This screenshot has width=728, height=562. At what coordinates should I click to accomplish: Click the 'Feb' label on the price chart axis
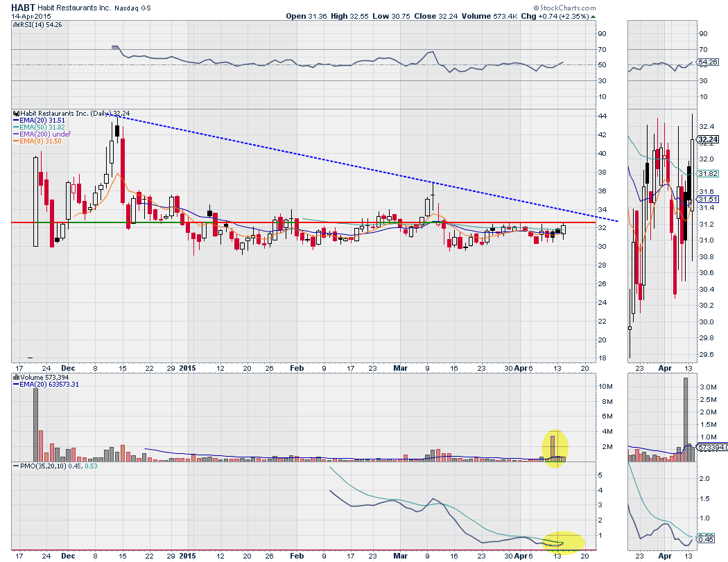tap(297, 368)
